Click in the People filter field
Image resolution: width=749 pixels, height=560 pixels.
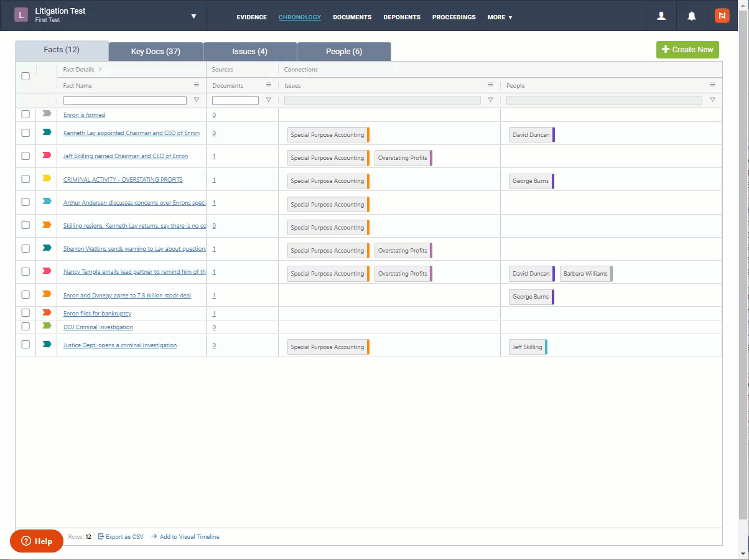(x=604, y=100)
